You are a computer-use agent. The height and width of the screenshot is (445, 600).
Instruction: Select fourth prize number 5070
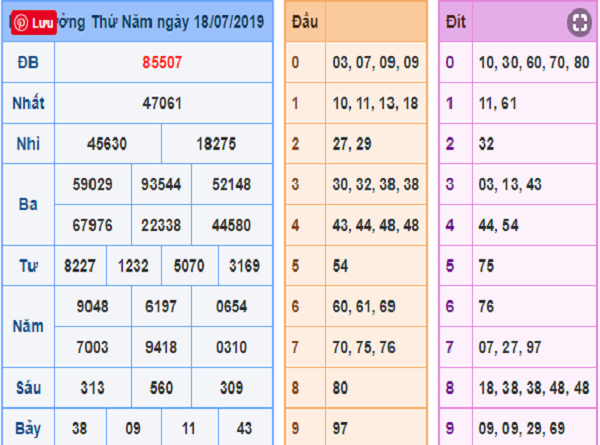(x=189, y=266)
